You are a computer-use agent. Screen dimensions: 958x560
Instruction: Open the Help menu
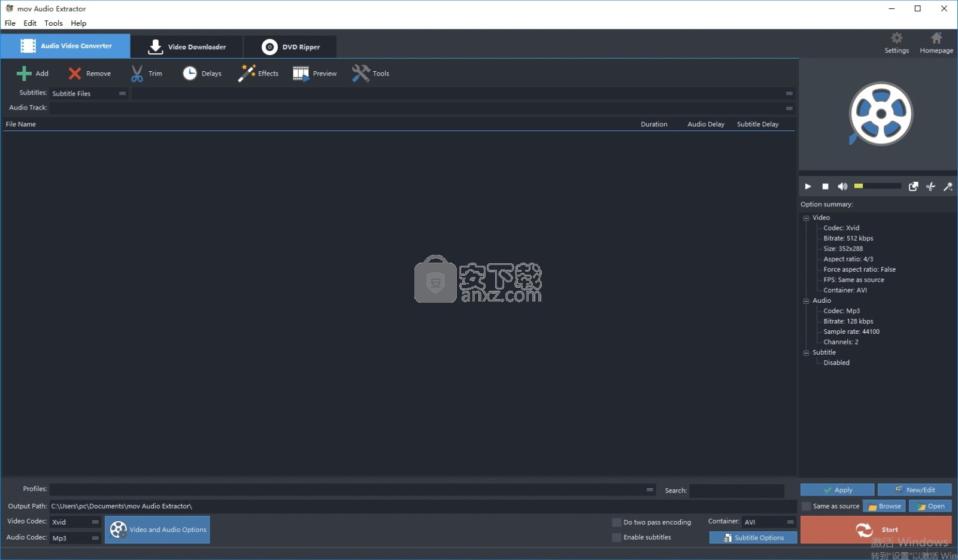(78, 23)
